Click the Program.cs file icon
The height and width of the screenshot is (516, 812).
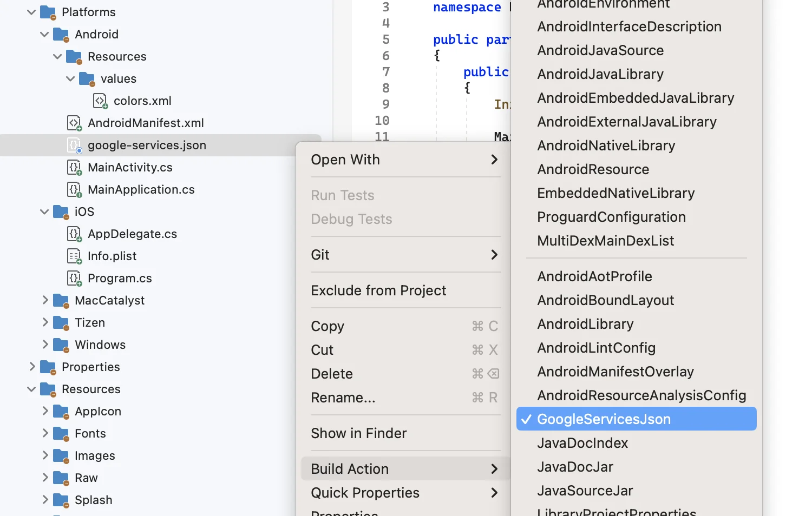pos(74,279)
